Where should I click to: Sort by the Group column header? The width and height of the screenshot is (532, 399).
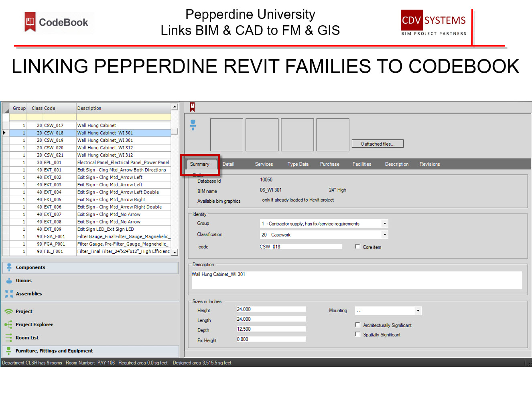(x=19, y=108)
